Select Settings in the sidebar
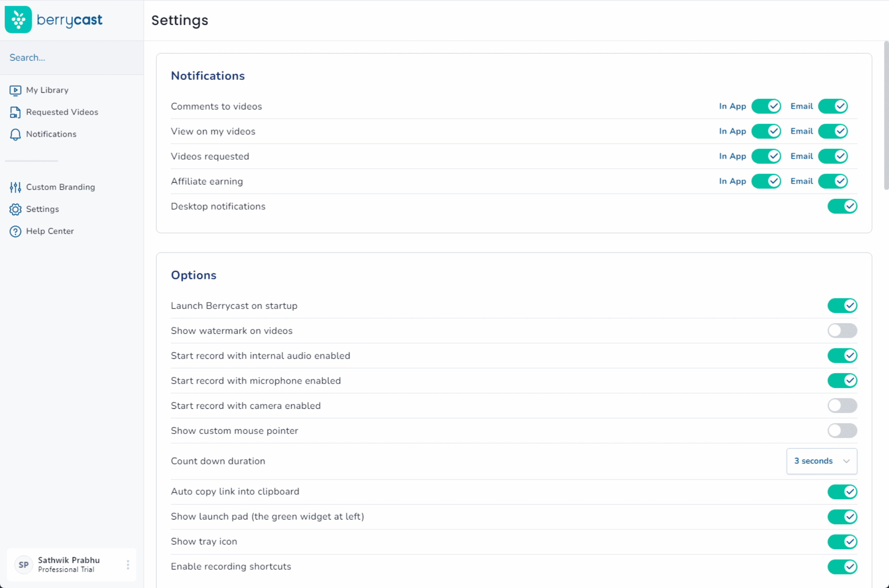 43,209
